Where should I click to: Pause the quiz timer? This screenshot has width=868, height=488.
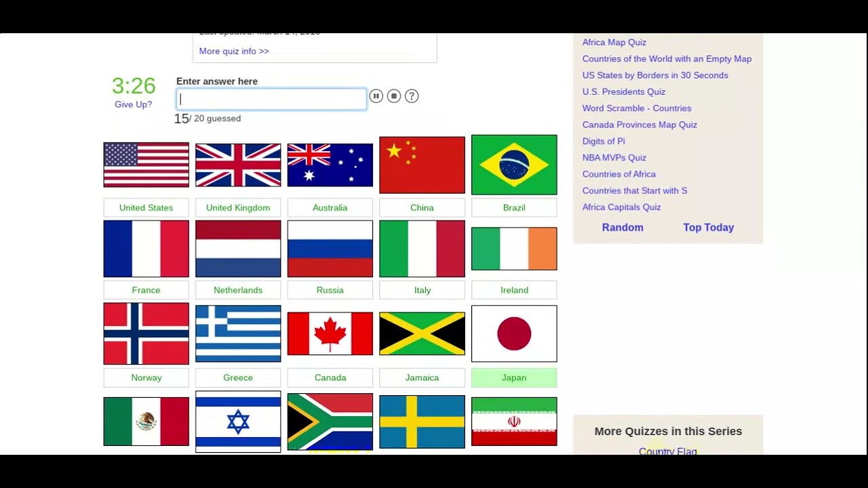376,96
